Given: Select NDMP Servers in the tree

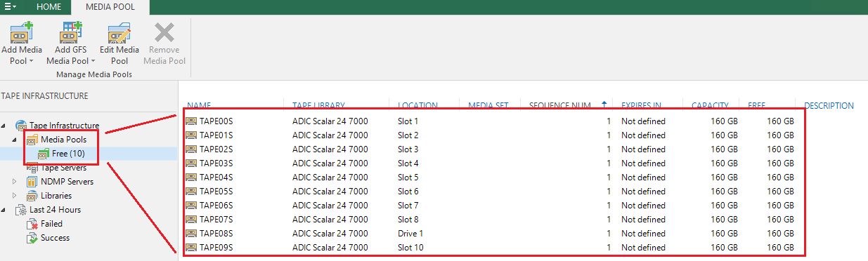Looking at the screenshot, I should coord(67,182).
